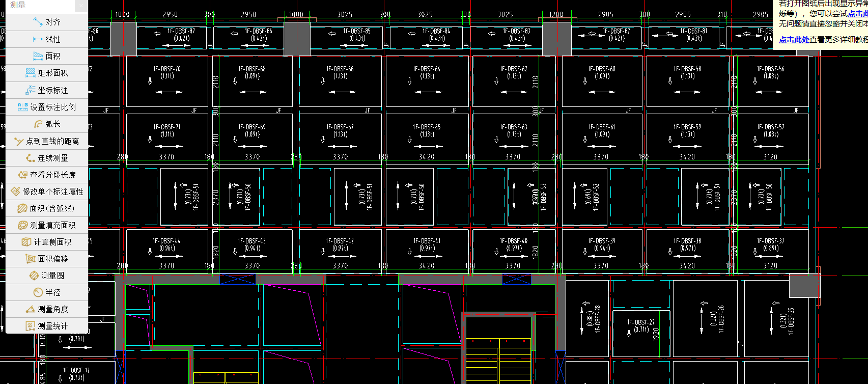Click slab label 1F-DBSF-66
This screenshot has width=868, height=384.
pos(340,69)
